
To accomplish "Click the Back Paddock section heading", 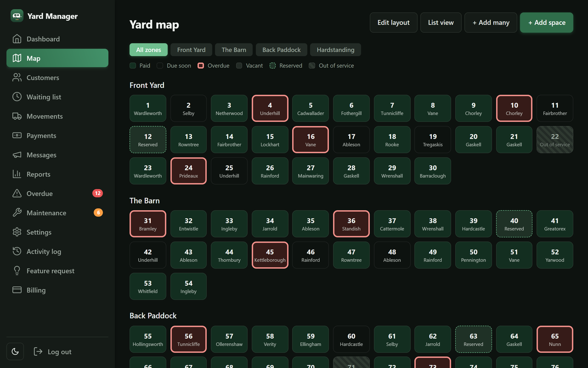I will [153, 316].
